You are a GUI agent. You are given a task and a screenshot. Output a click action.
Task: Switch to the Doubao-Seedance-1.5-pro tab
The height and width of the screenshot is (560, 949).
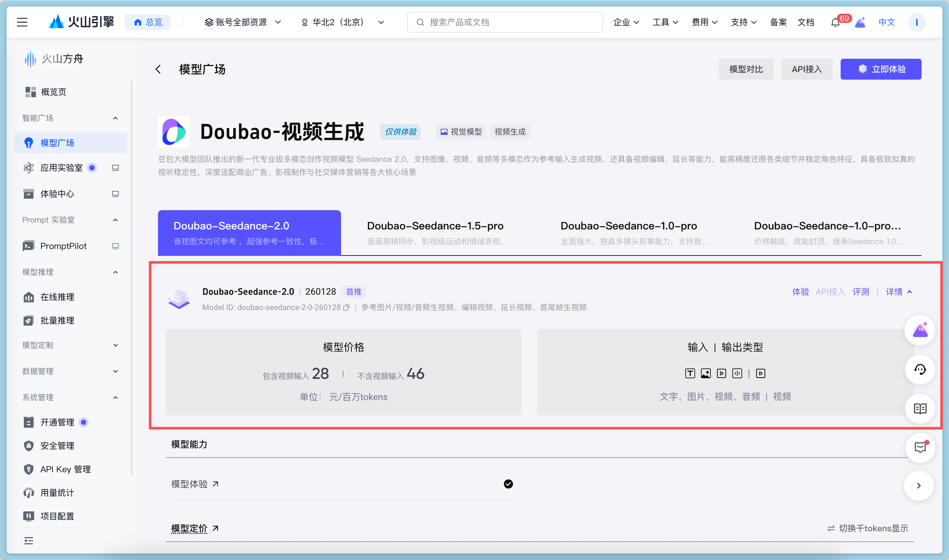click(x=435, y=225)
